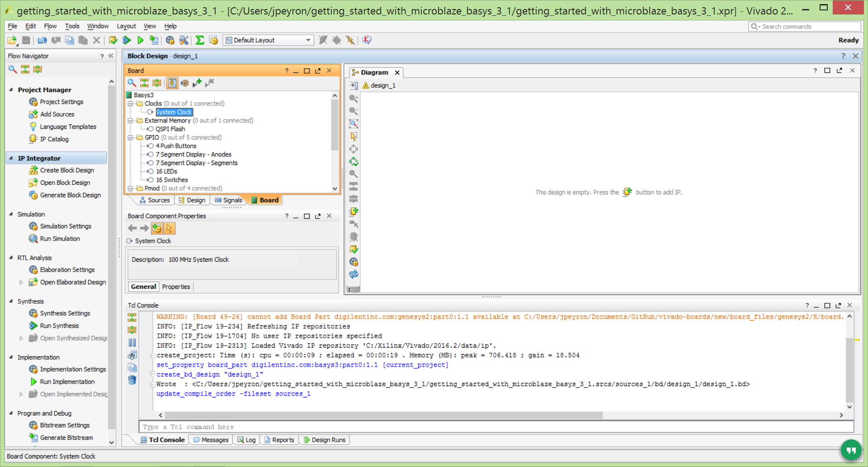This screenshot has height=467, width=868.
Task: Click the Open Project folder toolbar icon
Action: 12,41
